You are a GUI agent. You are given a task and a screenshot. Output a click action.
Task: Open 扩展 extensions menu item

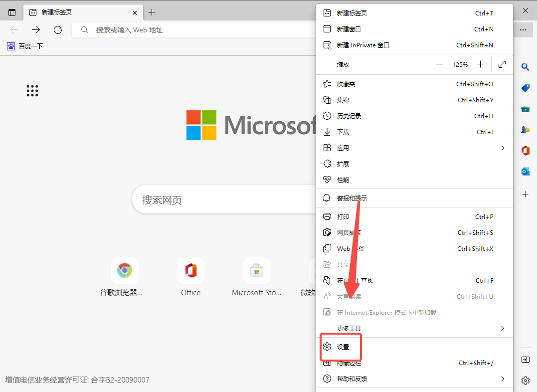tap(414, 164)
